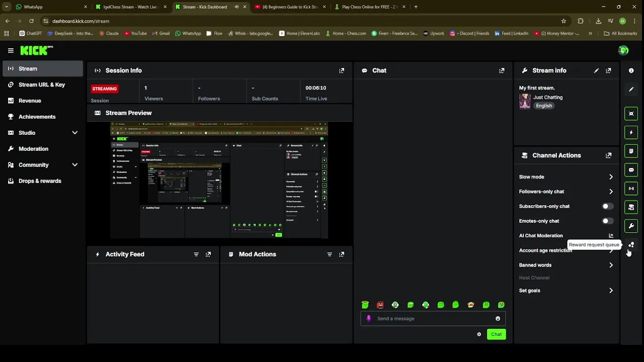Open AI Chat Moderation external link icon

pyautogui.click(x=611, y=236)
